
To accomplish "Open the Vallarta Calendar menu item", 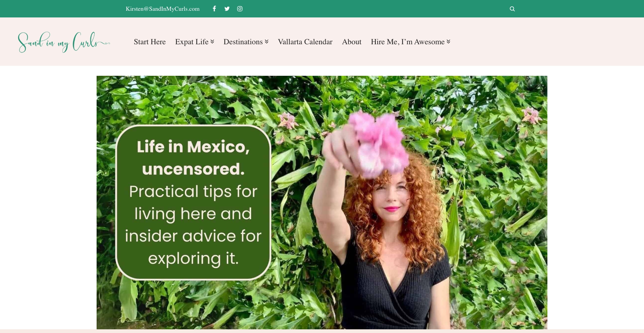I will [x=305, y=42].
